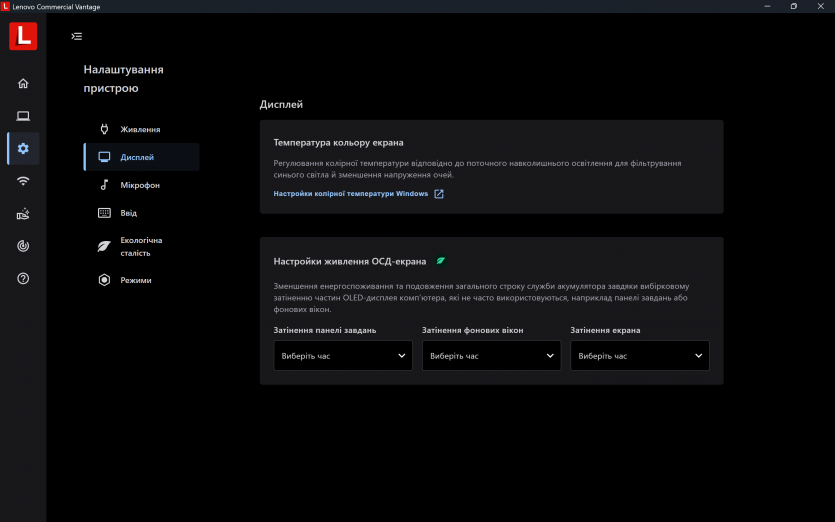Open the Wi-Fi section icon
The height and width of the screenshot is (522, 835).
pos(23,181)
